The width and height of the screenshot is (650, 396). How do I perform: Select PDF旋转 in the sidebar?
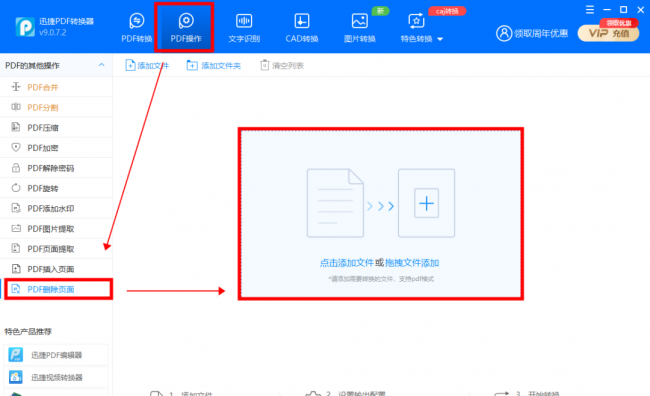pos(56,188)
